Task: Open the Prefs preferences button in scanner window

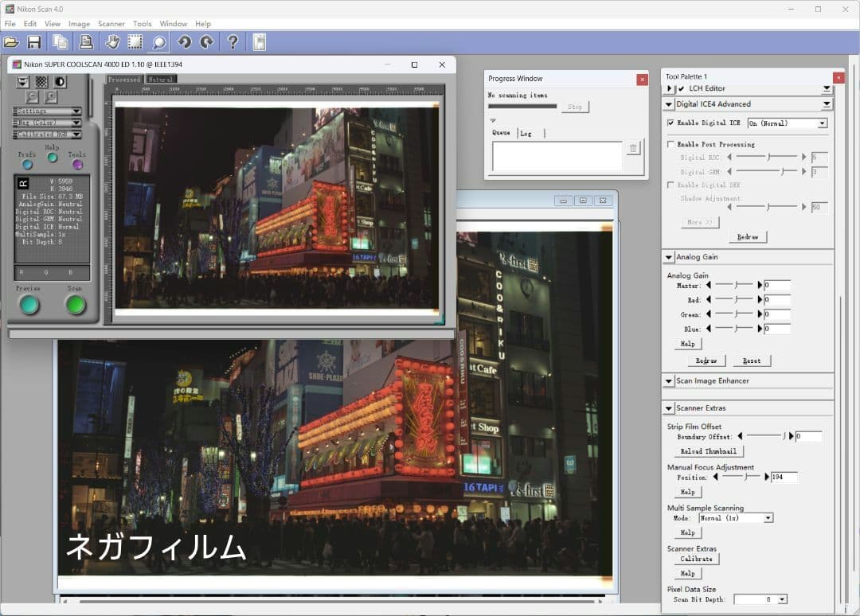Action: (x=27, y=165)
